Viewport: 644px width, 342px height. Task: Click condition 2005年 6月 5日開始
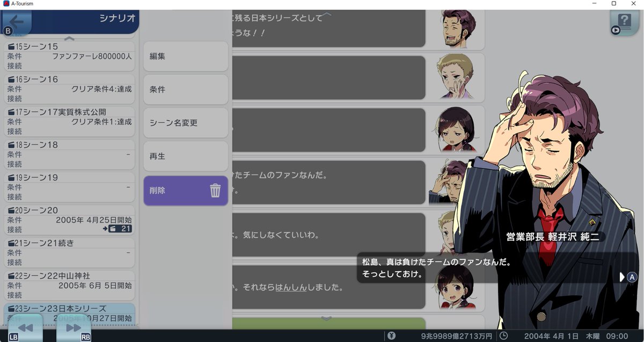tap(96, 286)
